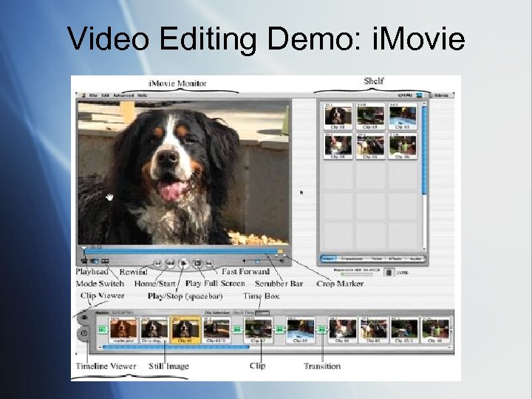532x399 pixels.
Task: Click the transition icon before the pool clip
Action: pos(279,329)
